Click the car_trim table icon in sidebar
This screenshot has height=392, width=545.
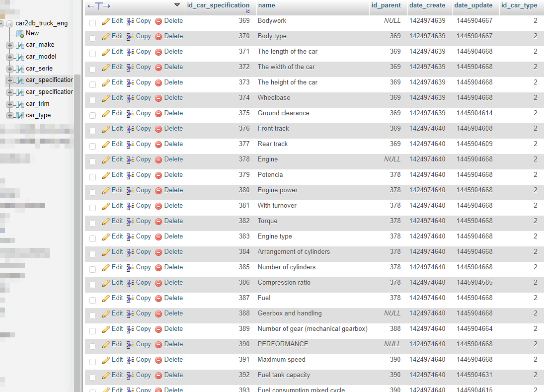20,104
